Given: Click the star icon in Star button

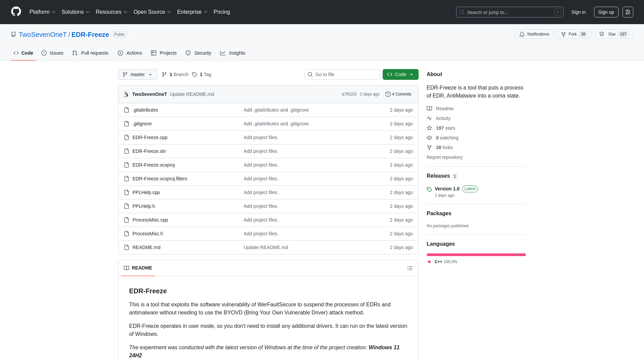Looking at the screenshot, I should [602, 34].
